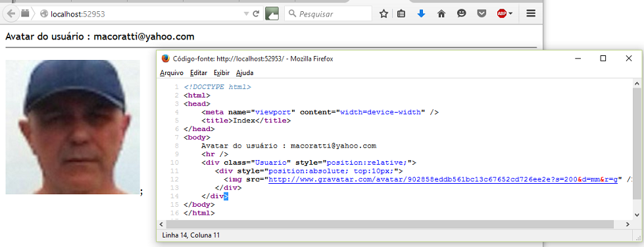Open the Exibir menu in source window
The height and width of the screenshot is (247, 644).
point(222,73)
